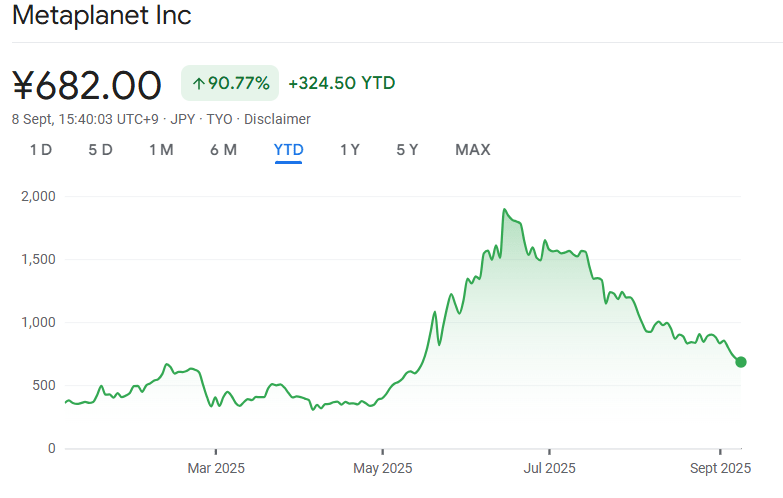
Task: Click the green end-point dot on chart
Action: pyautogui.click(x=741, y=362)
